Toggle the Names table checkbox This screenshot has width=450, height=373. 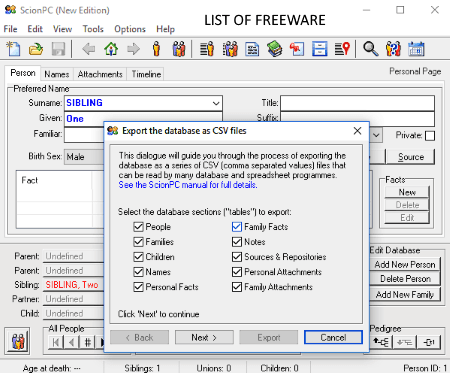138,272
